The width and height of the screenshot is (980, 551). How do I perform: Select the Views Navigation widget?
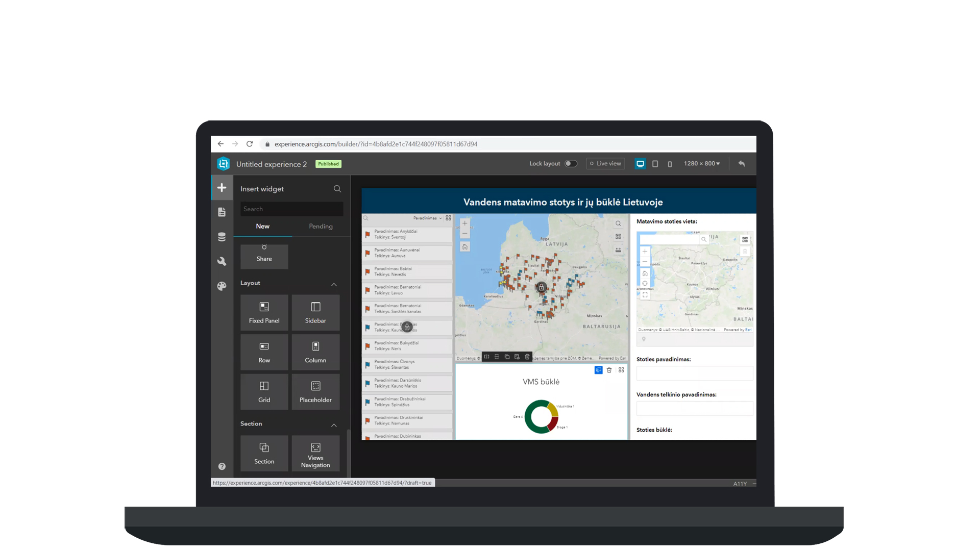(315, 453)
